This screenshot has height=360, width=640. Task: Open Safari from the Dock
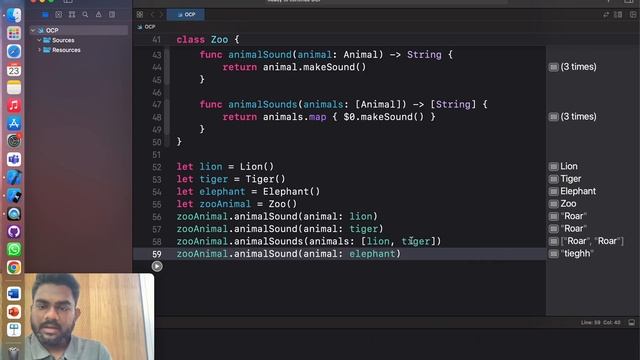tap(14, 51)
